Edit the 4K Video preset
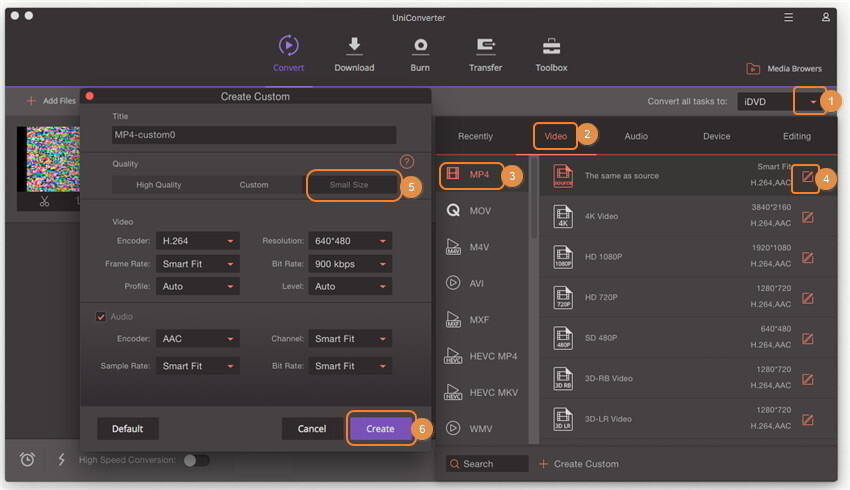Screen dimensions: 850x490 [808, 217]
